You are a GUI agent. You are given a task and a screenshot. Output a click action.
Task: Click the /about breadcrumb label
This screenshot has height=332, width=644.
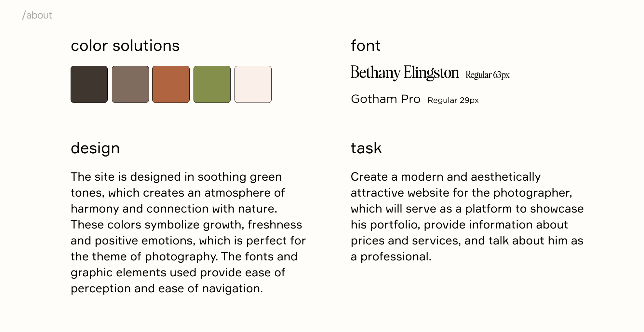(37, 15)
